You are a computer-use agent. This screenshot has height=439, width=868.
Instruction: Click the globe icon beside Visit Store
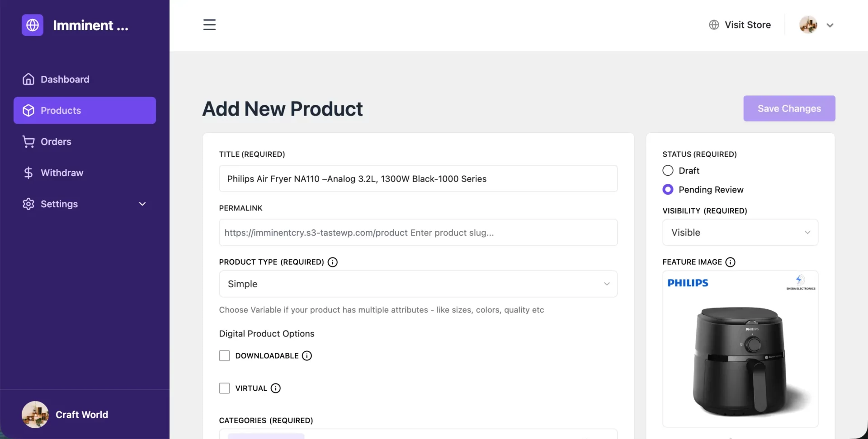pos(714,25)
